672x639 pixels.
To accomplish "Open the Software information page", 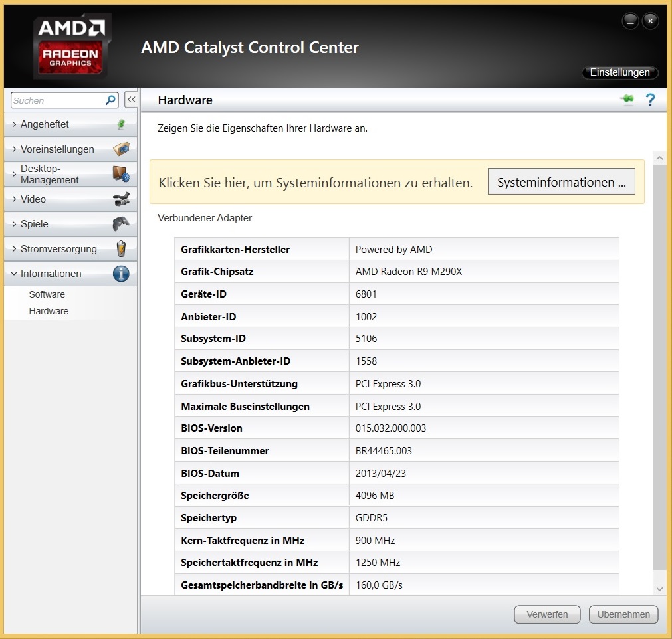I will point(47,294).
